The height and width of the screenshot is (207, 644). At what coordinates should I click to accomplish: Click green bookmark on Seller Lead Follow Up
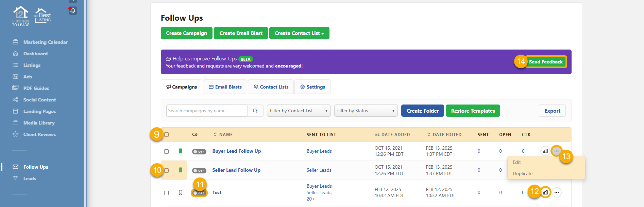tap(181, 170)
